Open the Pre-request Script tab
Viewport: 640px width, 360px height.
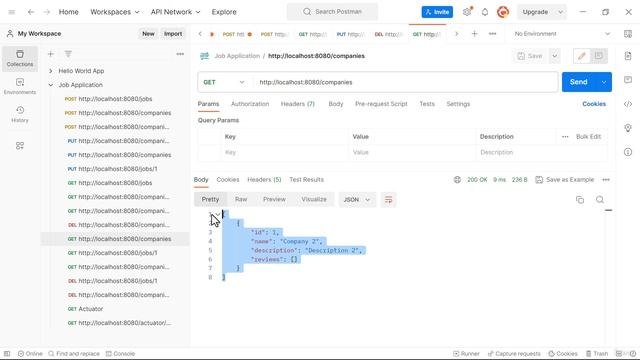(x=381, y=104)
